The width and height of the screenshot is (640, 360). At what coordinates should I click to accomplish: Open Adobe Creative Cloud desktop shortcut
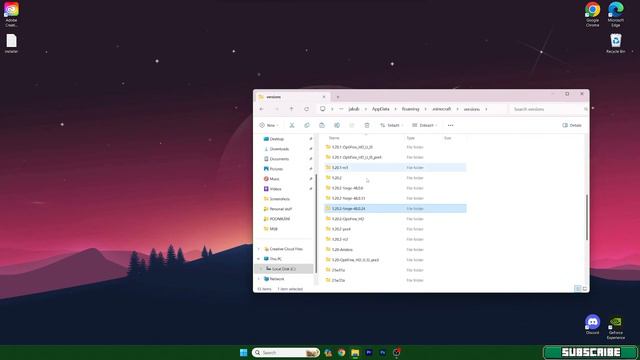(x=11, y=14)
